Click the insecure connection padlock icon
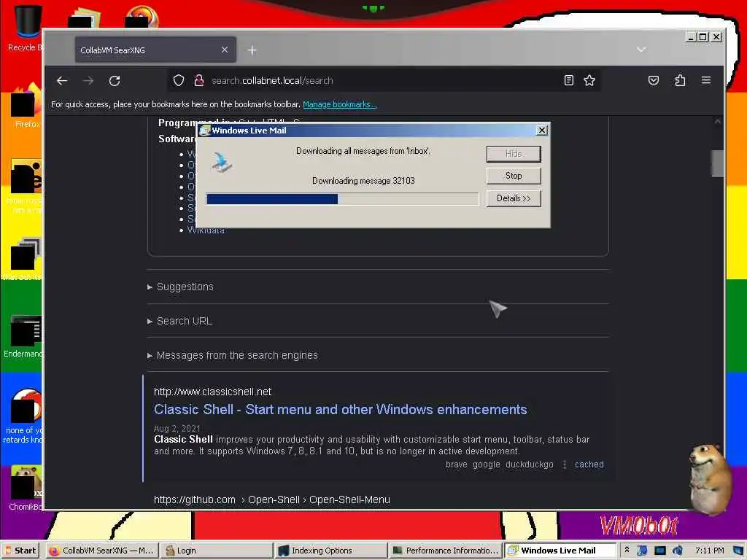Viewport: 747px width, 560px height. point(199,80)
